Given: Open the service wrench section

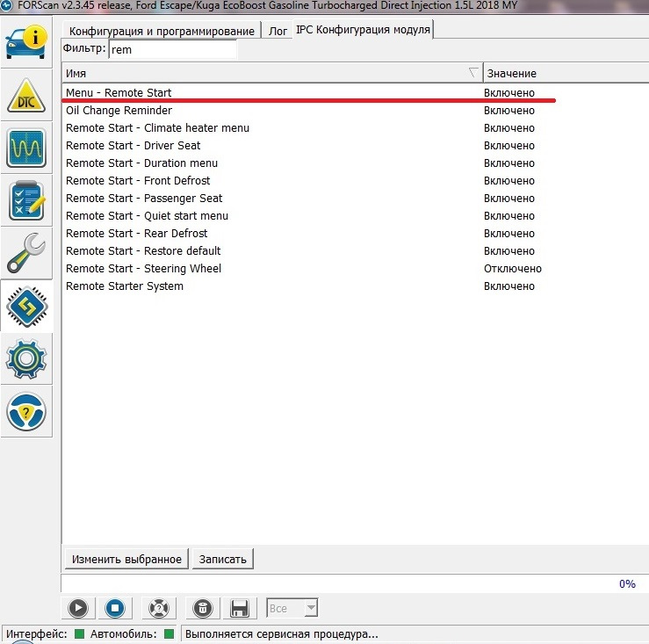Looking at the screenshot, I should [26, 253].
